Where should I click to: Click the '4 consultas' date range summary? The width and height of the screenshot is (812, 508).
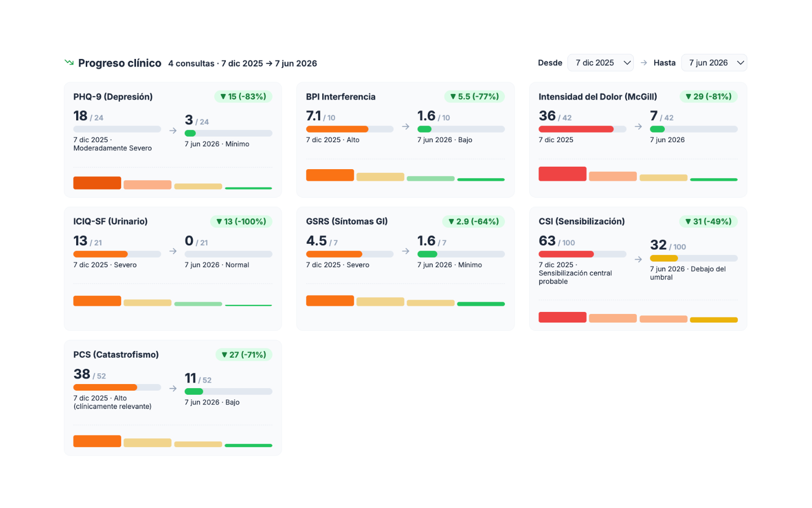click(243, 63)
